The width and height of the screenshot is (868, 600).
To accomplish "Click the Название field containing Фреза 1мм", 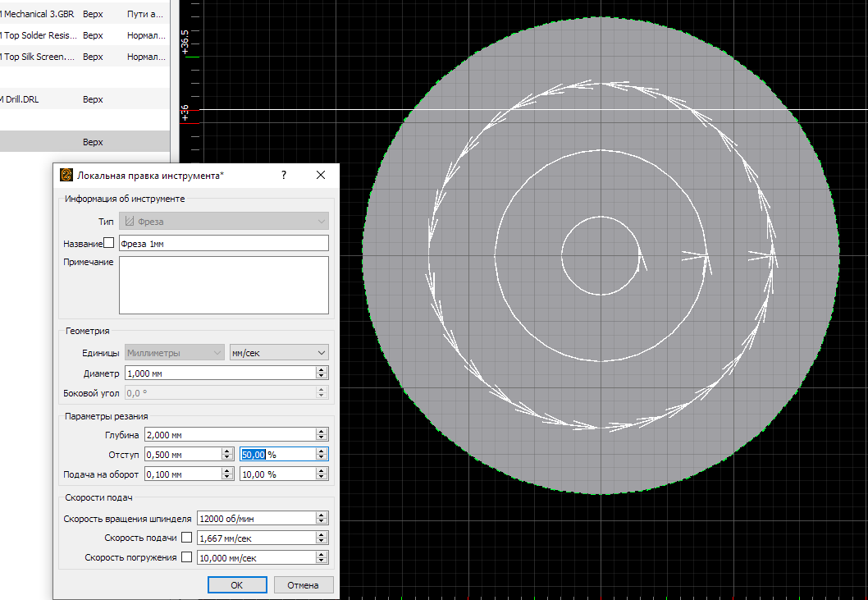I will pos(223,243).
